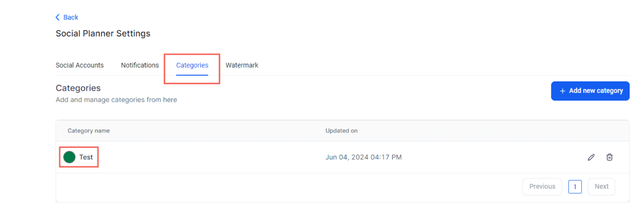Click the Social Planner Settings heading
Screen dimensions: 644x207
(103, 34)
